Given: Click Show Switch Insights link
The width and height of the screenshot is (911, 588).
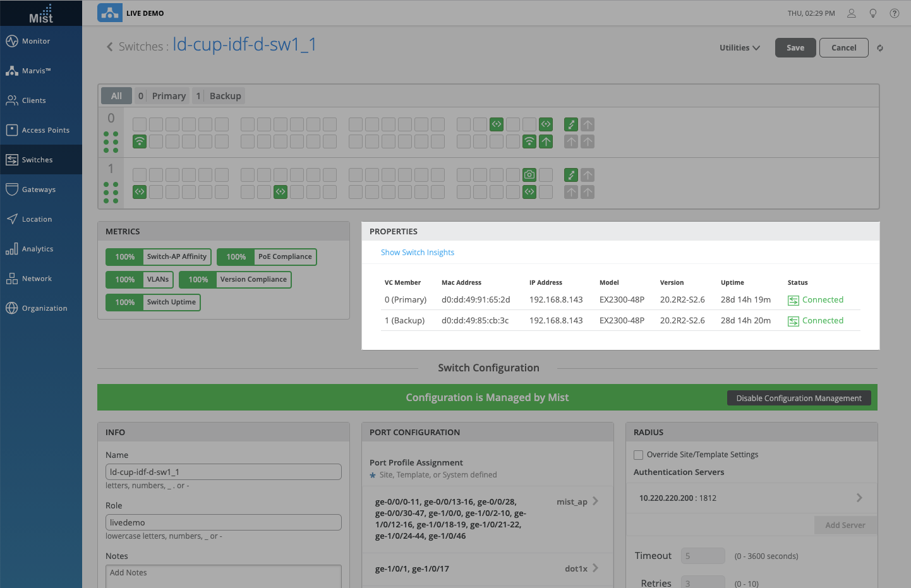Looking at the screenshot, I should click(417, 253).
